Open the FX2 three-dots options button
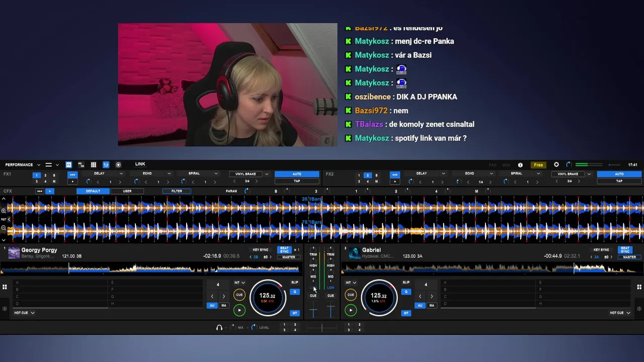This screenshot has width=644, height=362. [x=395, y=174]
